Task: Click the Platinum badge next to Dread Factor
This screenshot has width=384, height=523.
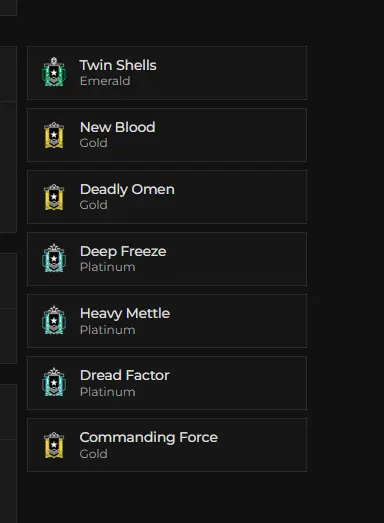Action: point(54,382)
